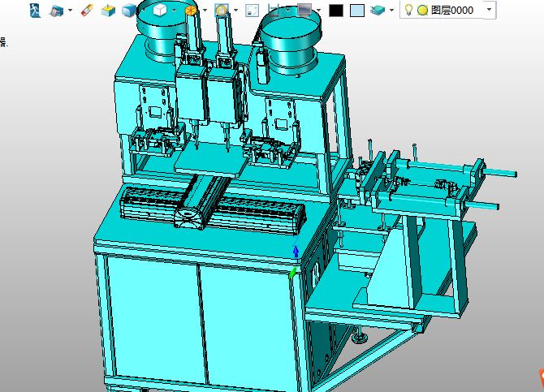Screen dimensions: 544x392
Task: Click the solid blue cube icon
Action: [x=129, y=11]
